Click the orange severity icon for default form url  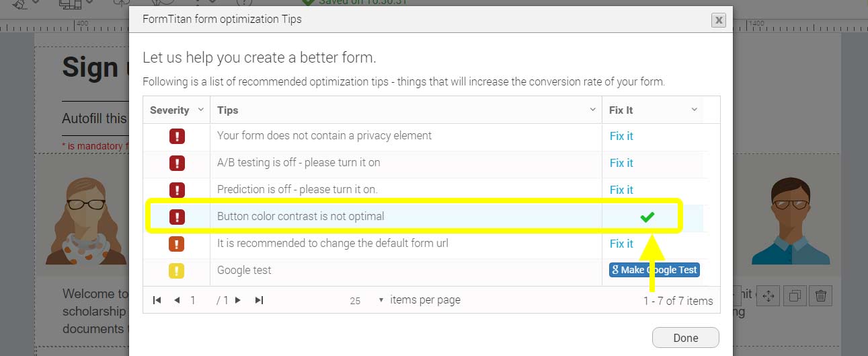click(x=177, y=244)
